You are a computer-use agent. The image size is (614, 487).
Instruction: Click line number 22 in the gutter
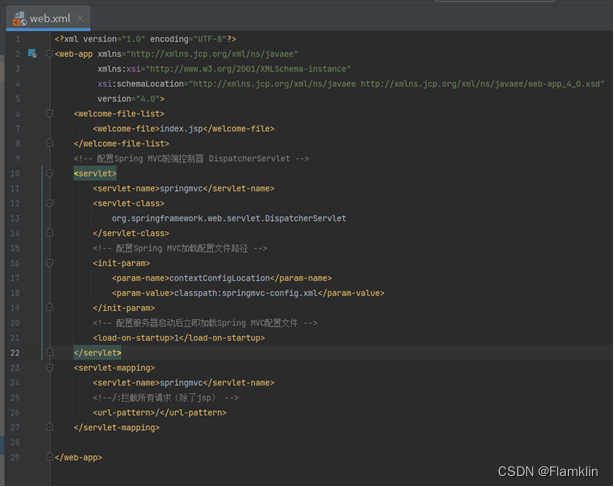point(15,353)
